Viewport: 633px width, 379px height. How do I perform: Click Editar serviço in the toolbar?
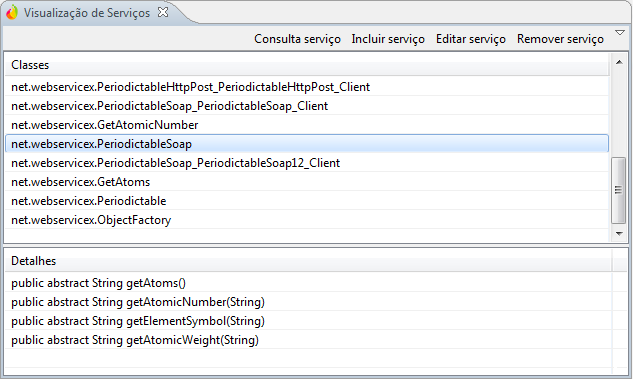coord(471,39)
